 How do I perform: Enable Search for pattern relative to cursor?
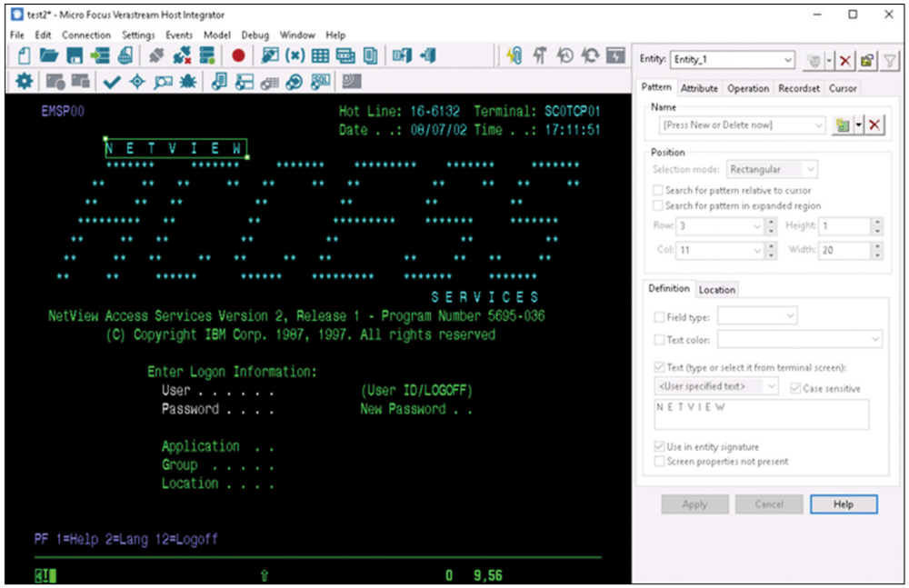tap(658, 190)
